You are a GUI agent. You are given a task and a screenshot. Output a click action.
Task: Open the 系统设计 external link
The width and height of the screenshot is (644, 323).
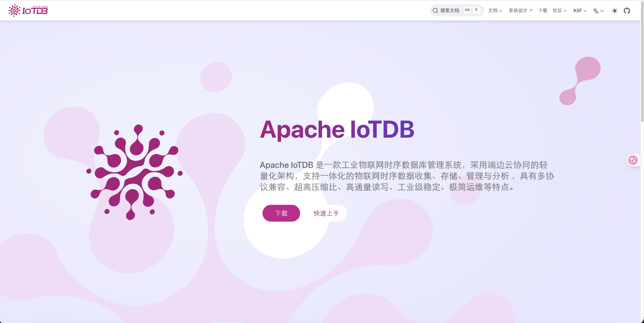click(x=520, y=11)
